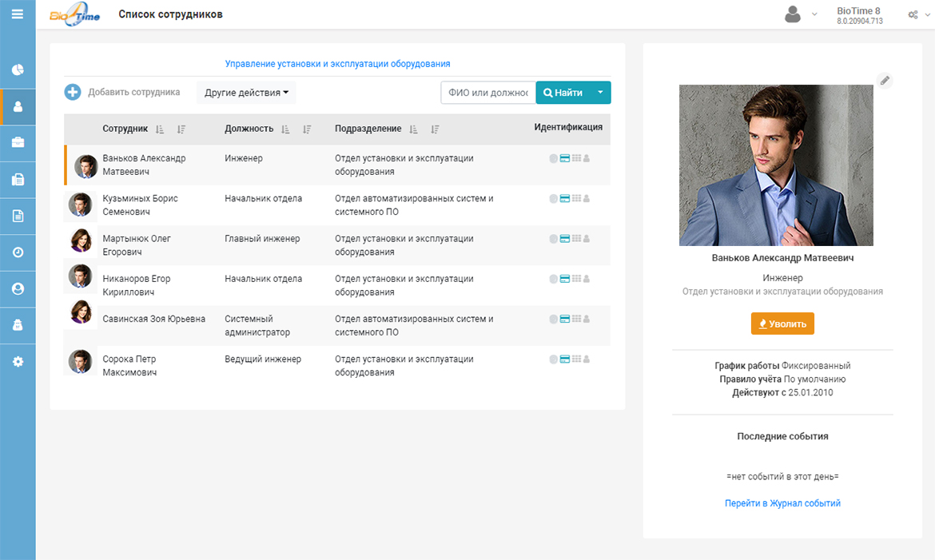
Task: Open the fax device section in sidebar
Action: click(18, 180)
